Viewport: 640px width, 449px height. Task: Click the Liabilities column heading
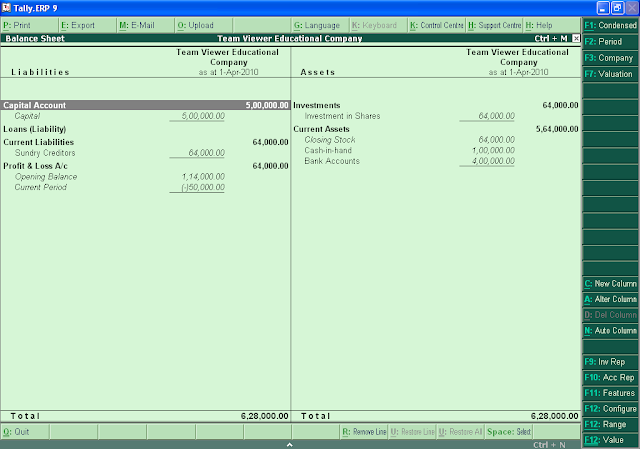pyautogui.click(x=40, y=72)
